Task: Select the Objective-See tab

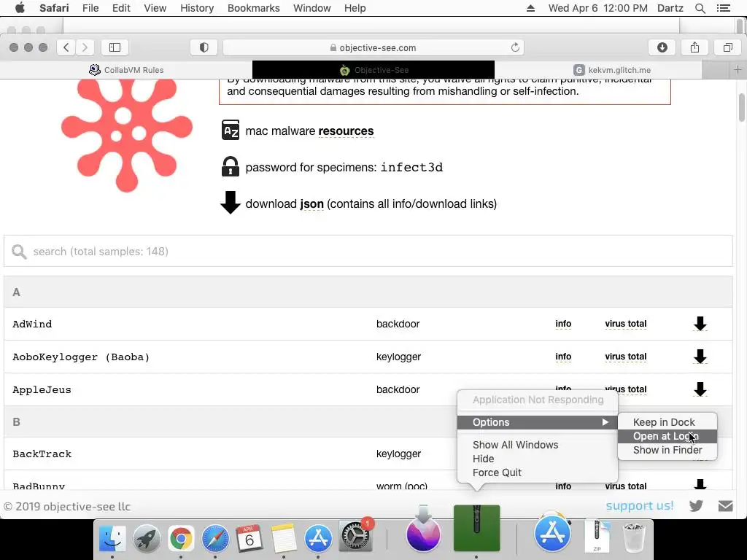Action: click(x=373, y=70)
